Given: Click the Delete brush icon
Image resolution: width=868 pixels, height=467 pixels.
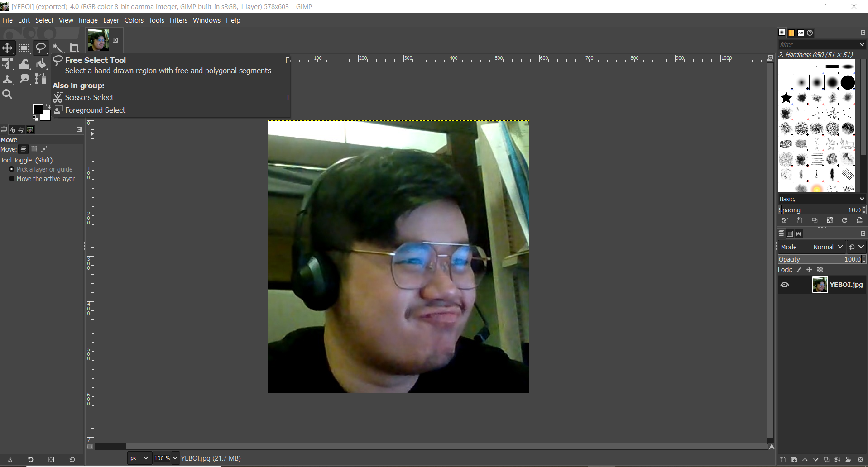Looking at the screenshot, I should 830,220.
